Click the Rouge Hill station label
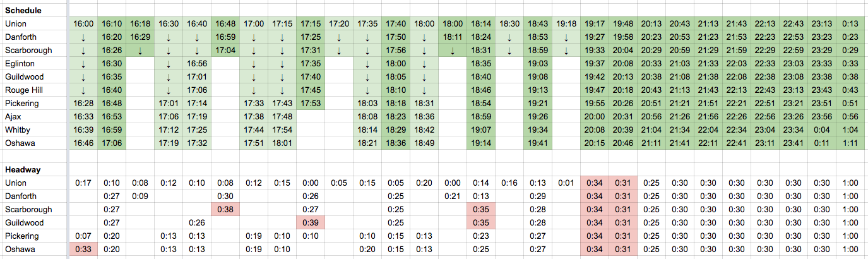 coord(24,90)
